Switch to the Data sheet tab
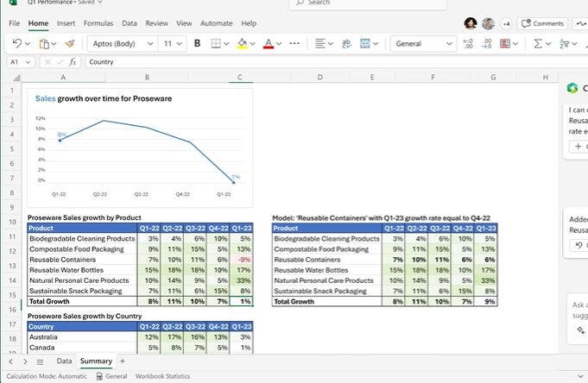This screenshot has height=383, width=588. 64,361
